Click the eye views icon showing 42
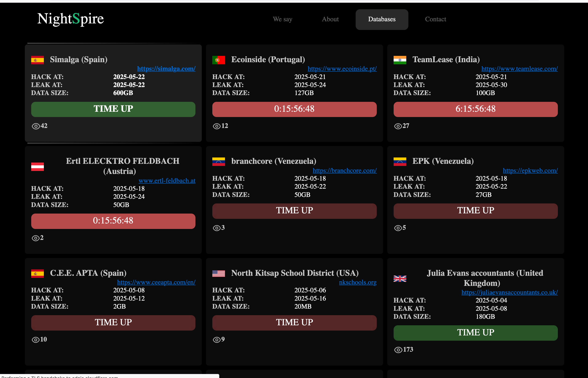 pos(36,126)
